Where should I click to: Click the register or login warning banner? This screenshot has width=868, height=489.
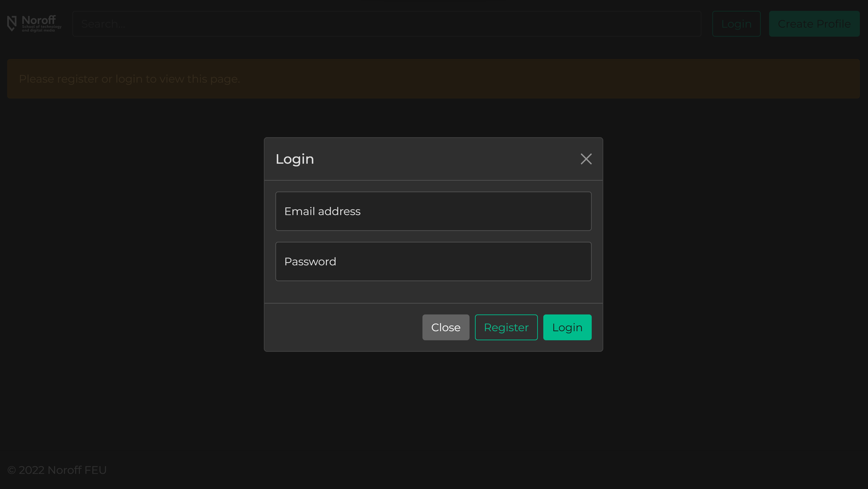pyautogui.click(x=434, y=79)
